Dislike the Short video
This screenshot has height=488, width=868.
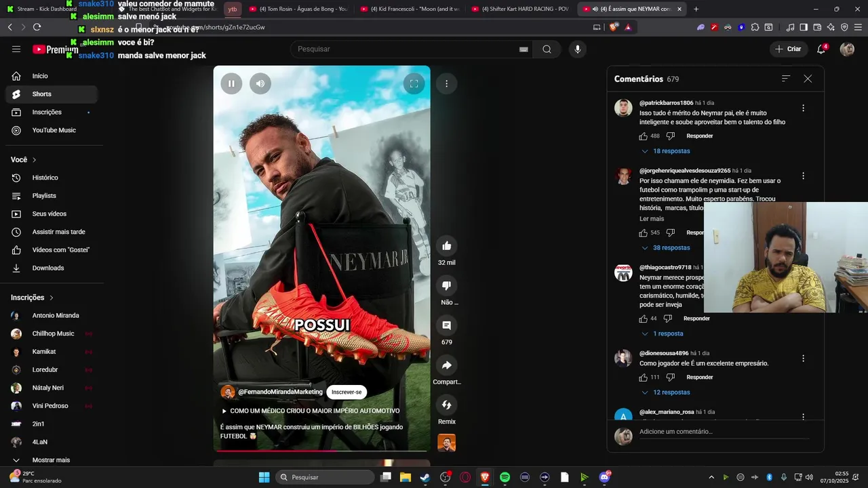click(446, 285)
